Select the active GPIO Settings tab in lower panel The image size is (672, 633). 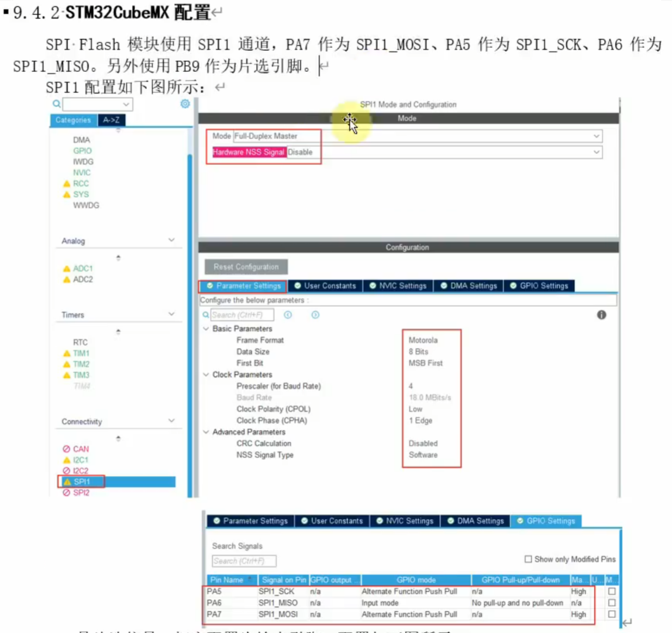[546, 521]
